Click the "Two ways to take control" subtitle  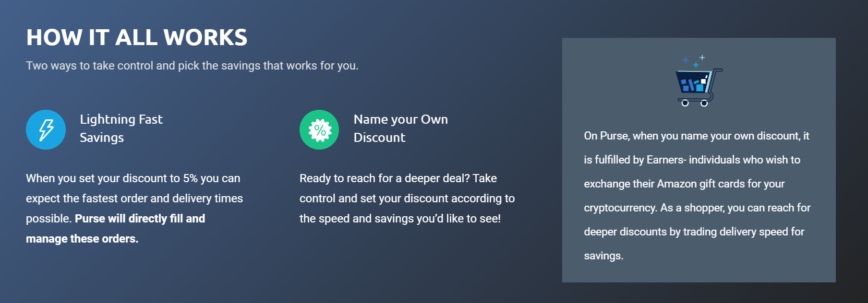pyautogui.click(x=192, y=66)
